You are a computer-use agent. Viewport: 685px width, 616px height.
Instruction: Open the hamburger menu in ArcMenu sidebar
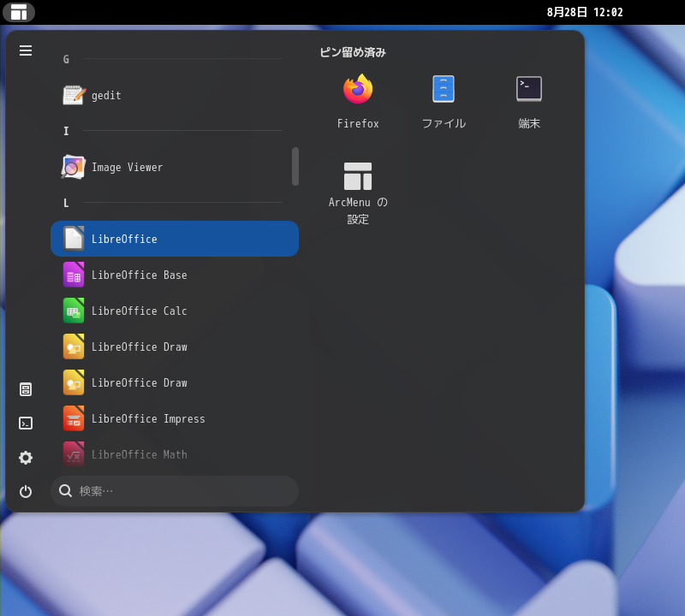coord(26,50)
